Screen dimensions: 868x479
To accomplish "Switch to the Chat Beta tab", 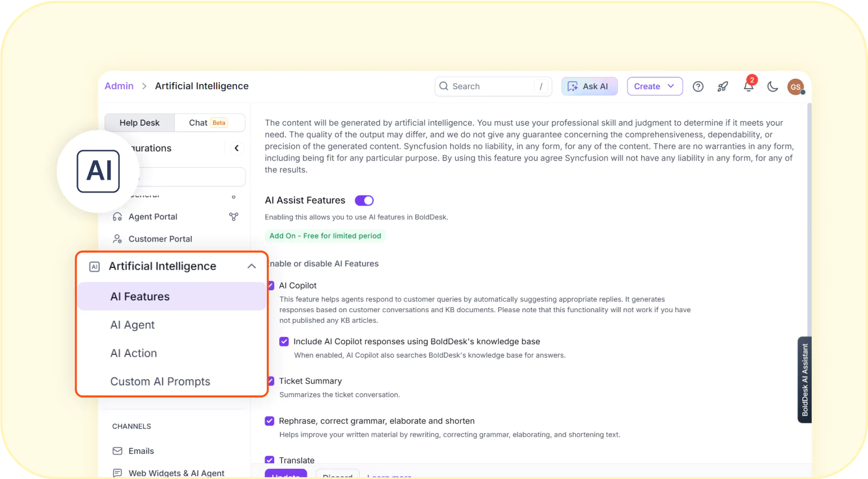I will click(210, 122).
